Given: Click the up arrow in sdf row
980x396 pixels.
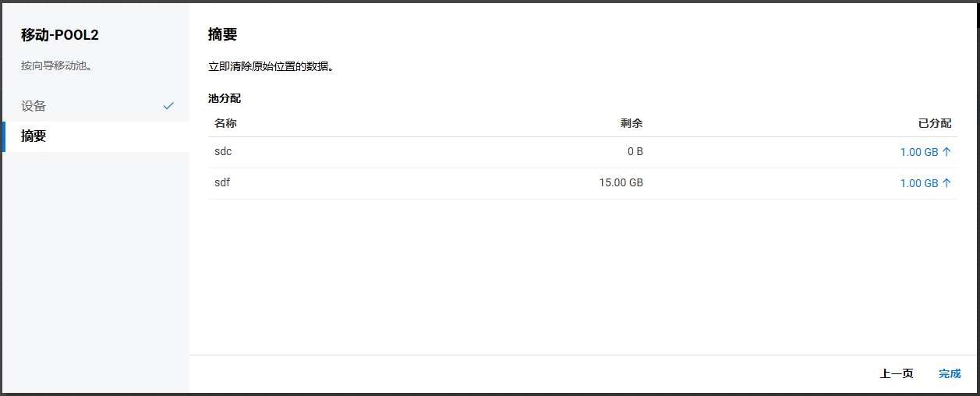Looking at the screenshot, I should 946,183.
